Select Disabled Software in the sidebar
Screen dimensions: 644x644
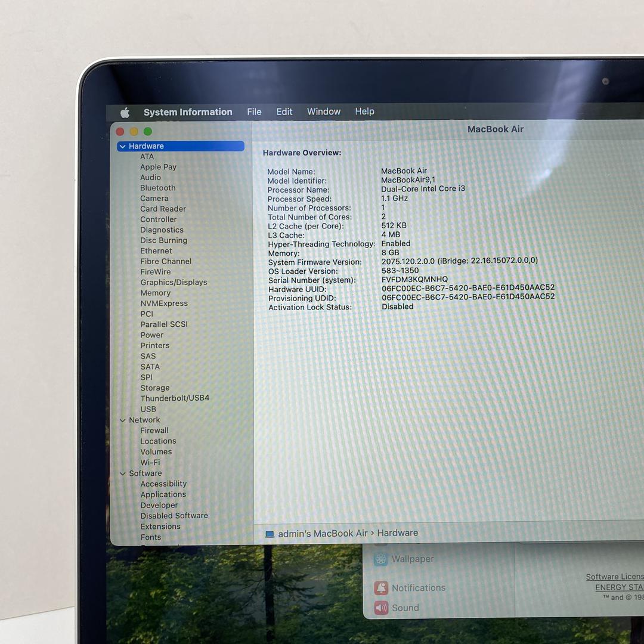click(x=174, y=516)
